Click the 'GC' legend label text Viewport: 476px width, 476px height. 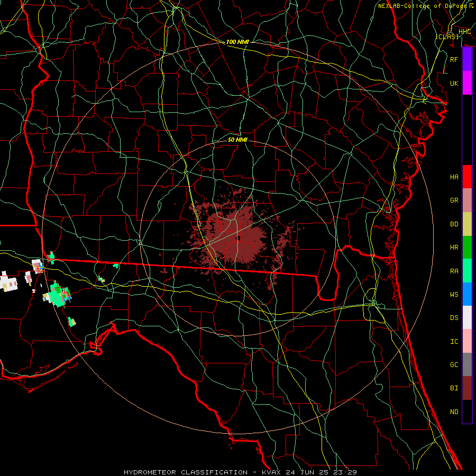[454, 364]
